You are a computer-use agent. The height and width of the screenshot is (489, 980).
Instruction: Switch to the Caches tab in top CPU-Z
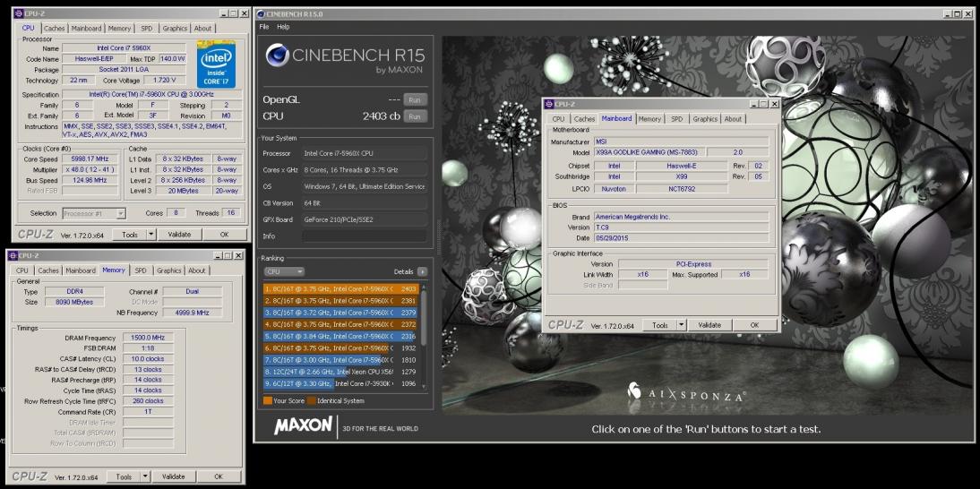[x=55, y=28]
